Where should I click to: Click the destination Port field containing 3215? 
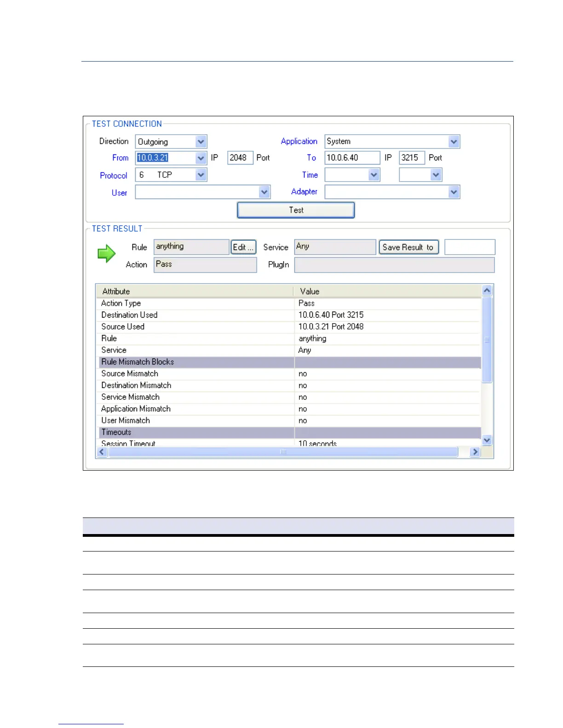point(412,158)
